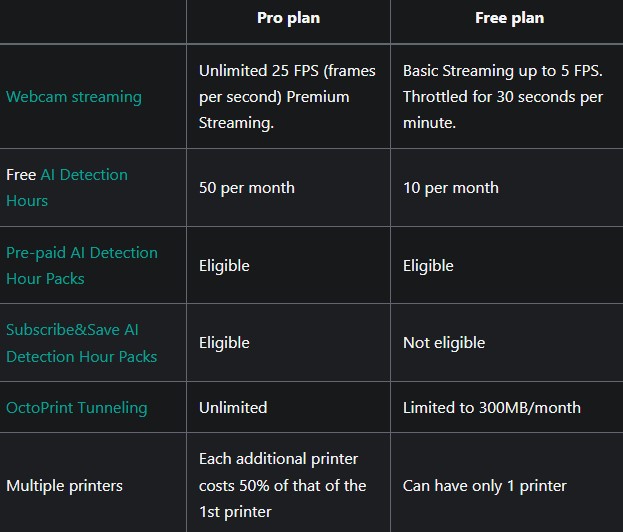The width and height of the screenshot is (623, 532).
Task: Select the Unlimited tunneling cell
Action: pos(233,408)
